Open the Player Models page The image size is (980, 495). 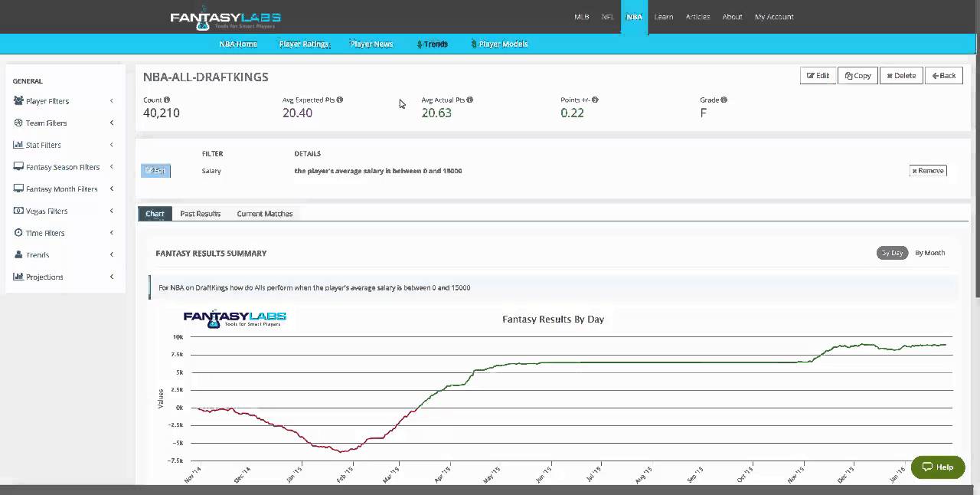pos(501,44)
